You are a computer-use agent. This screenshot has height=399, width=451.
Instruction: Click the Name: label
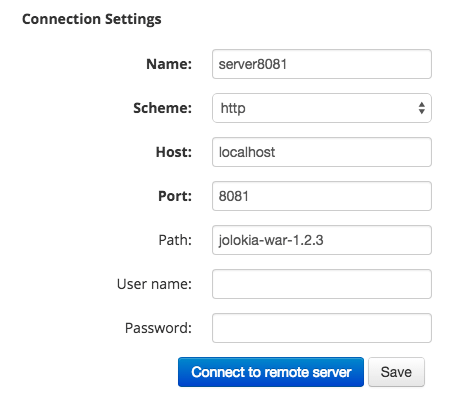click(169, 64)
